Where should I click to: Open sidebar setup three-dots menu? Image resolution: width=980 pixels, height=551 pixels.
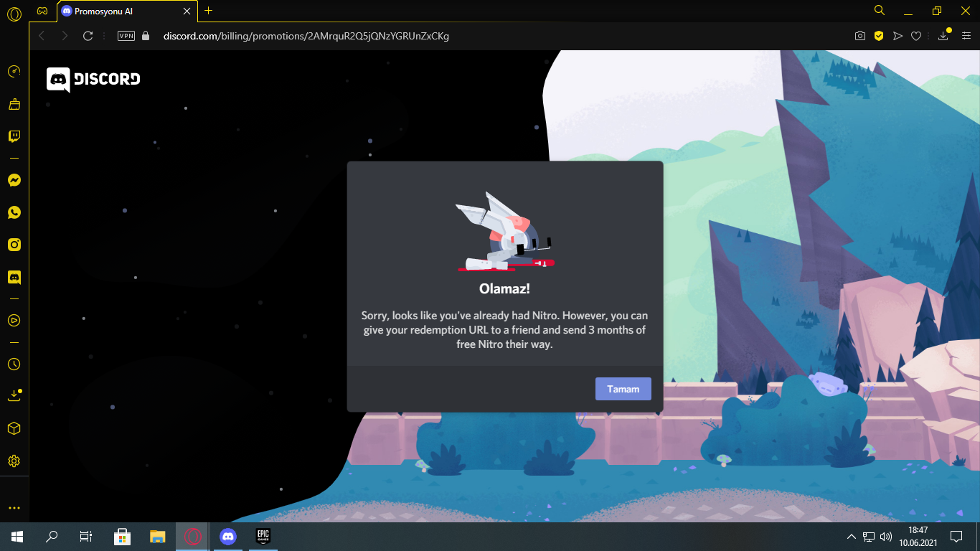pyautogui.click(x=14, y=508)
